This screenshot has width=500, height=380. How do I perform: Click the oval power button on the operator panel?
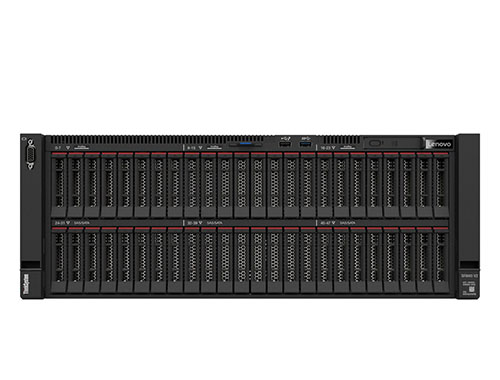(x=375, y=143)
